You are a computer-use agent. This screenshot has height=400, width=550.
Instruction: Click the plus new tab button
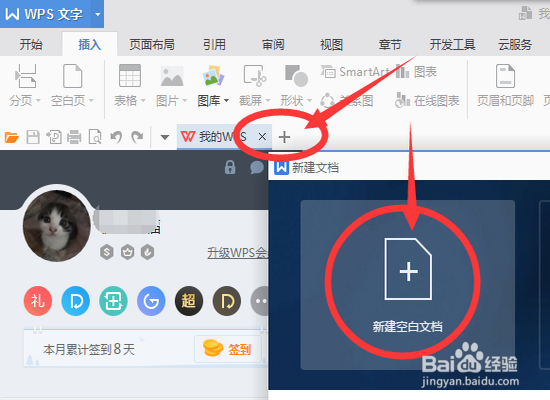[284, 137]
